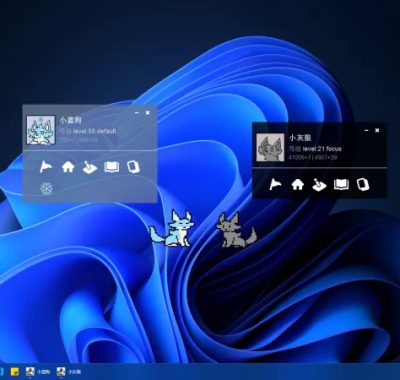Screen dimensions: 400x380
Task: Click the flag icon in 小灰狼 panel
Action: tap(275, 184)
